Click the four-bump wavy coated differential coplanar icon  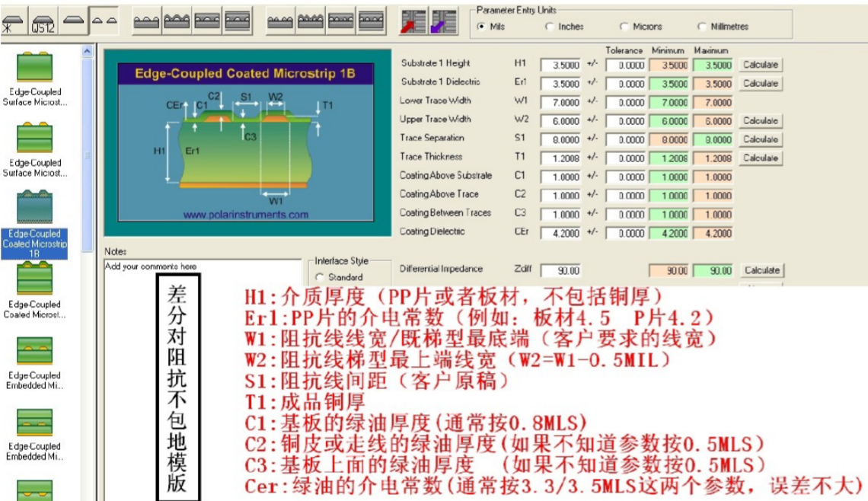pyautogui.click(x=311, y=21)
